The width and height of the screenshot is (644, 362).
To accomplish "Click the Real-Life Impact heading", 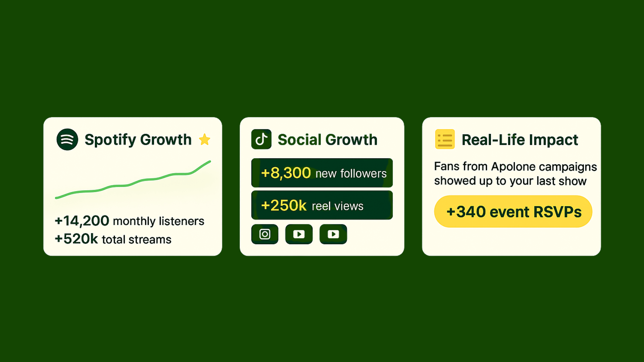I will 520,140.
